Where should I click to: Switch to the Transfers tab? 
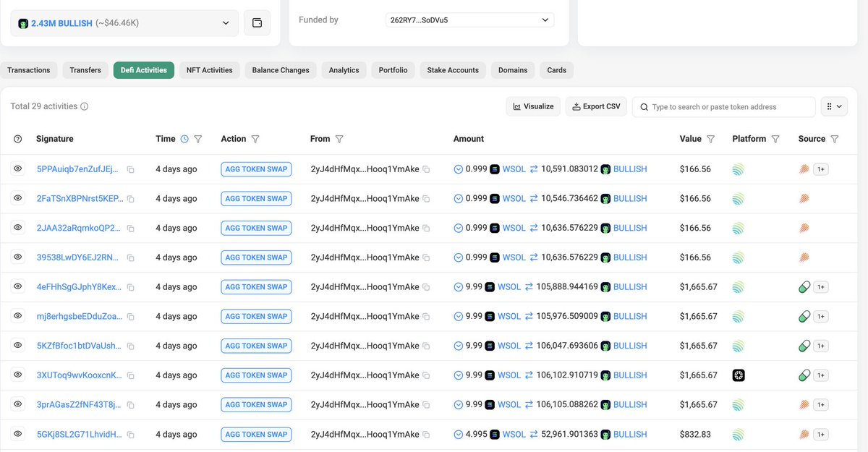click(x=85, y=70)
